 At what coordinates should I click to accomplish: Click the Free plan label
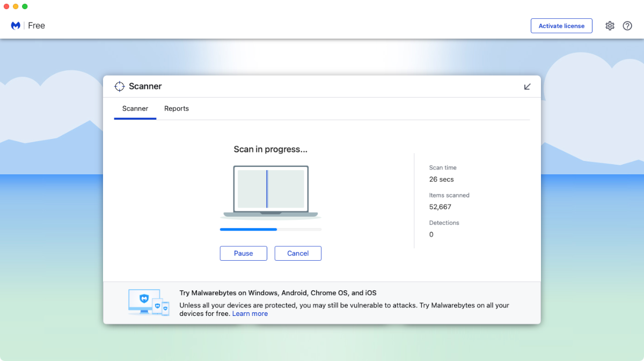36,25
